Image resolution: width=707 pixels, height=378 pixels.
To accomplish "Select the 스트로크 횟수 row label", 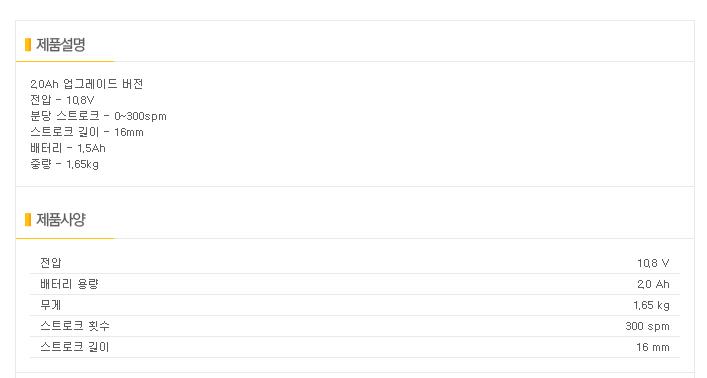I will click(x=75, y=326).
